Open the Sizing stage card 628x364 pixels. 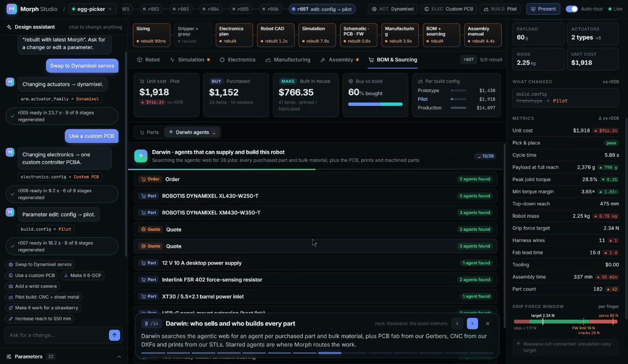pos(151,35)
